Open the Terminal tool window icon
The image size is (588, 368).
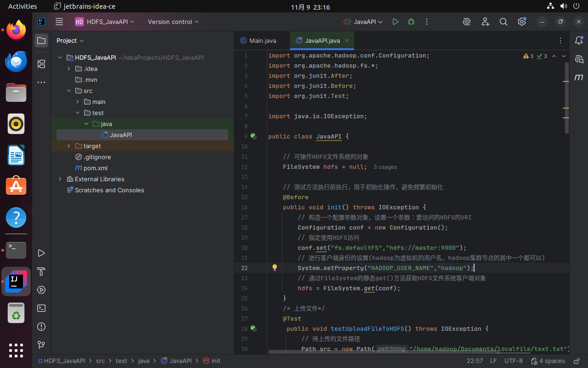coord(41,308)
